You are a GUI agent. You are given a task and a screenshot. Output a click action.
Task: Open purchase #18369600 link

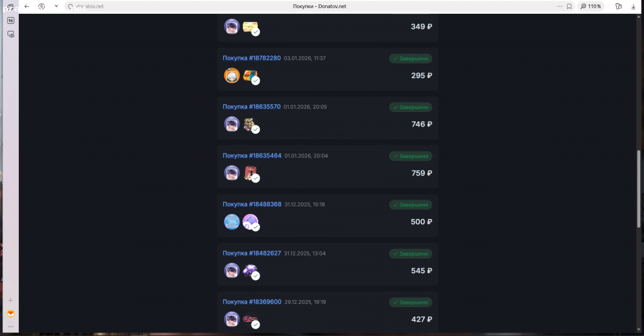pos(252,302)
